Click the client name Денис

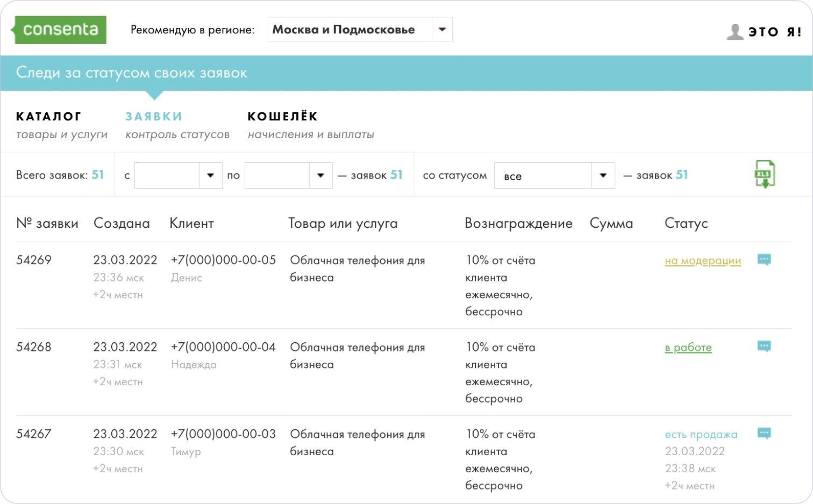[x=187, y=278]
